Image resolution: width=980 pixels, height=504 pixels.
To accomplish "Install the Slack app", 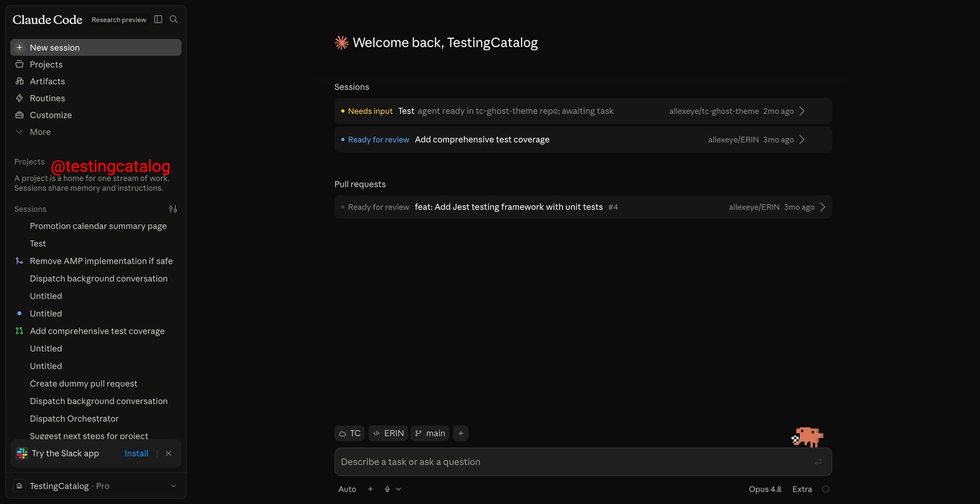I will coord(136,454).
